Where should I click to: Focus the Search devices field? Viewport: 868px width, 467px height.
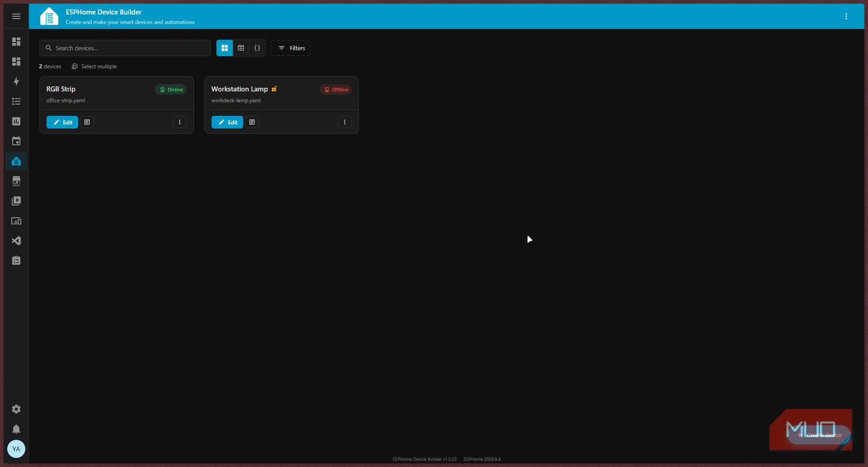pos(125,48)
